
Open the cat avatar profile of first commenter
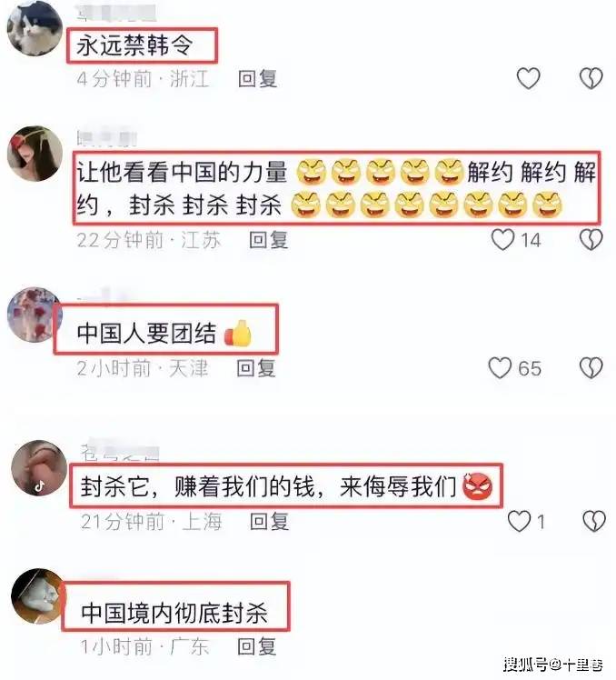[35, 28]
